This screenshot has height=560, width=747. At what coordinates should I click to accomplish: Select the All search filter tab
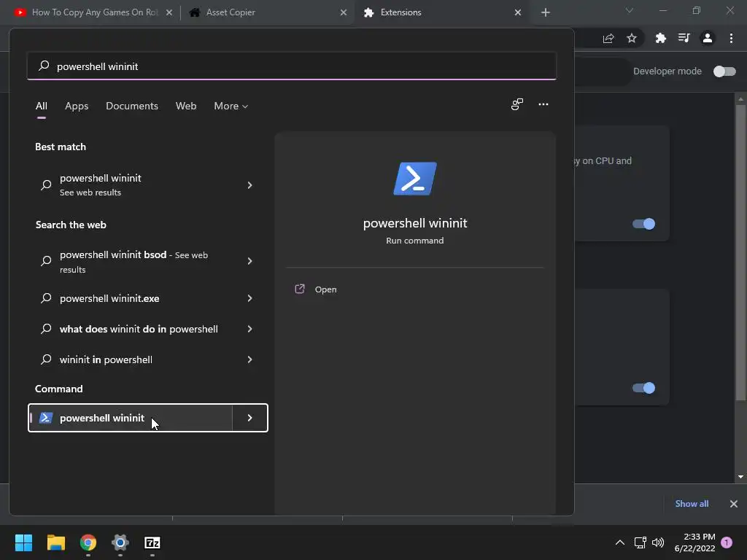click(x=42, y=106)
